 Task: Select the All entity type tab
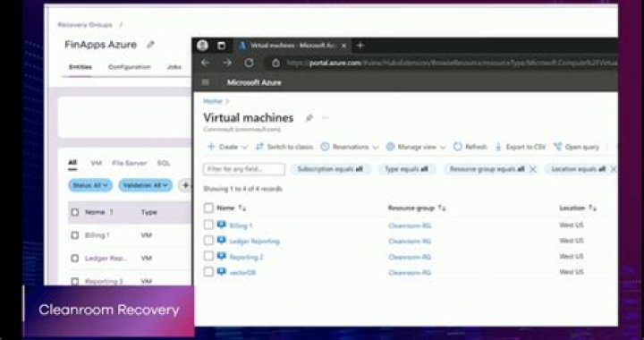[72, 163]
